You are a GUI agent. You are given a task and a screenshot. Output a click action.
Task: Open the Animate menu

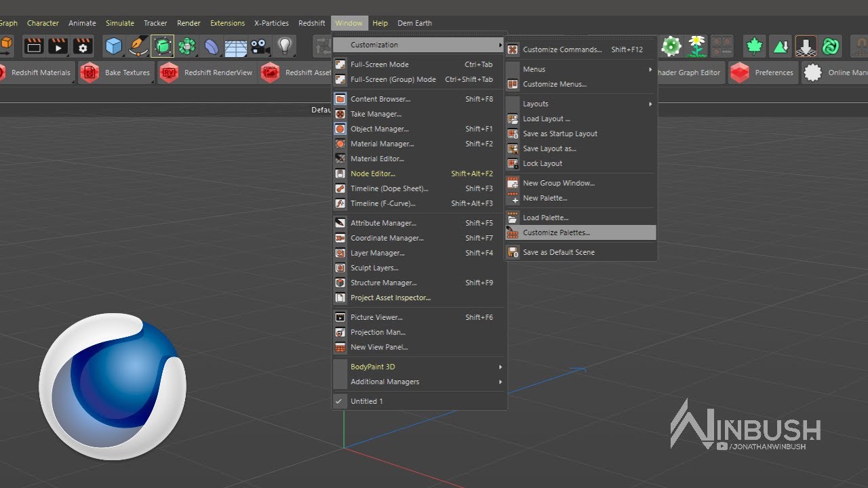tap(82, 23)
